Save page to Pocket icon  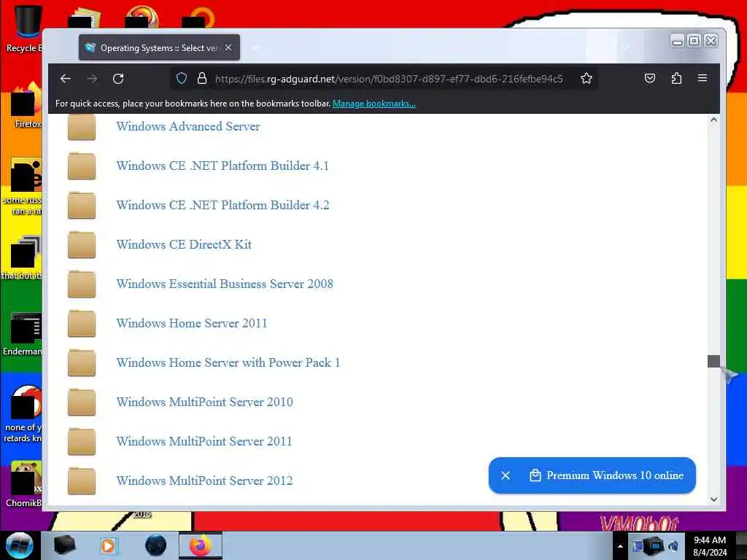pos(650,79)
